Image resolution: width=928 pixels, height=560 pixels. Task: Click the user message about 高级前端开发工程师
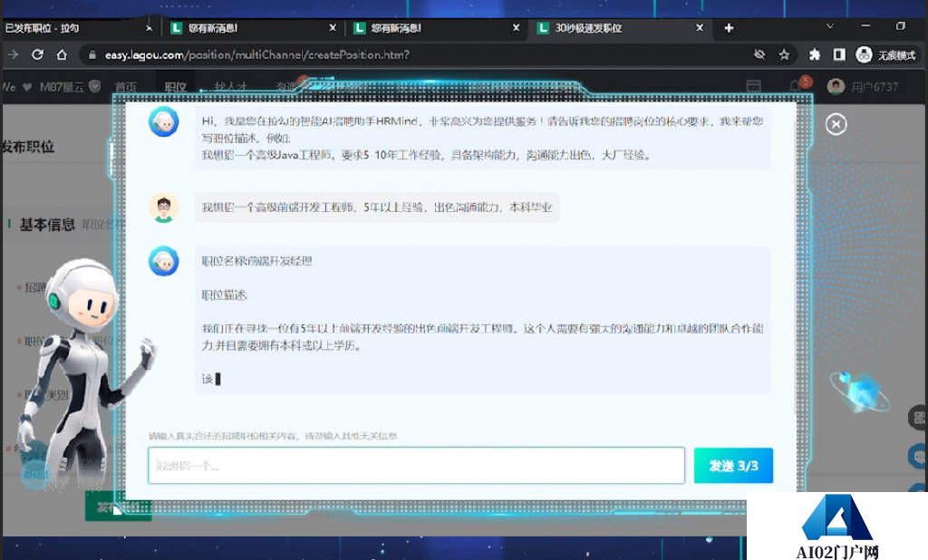click(377, 208)
